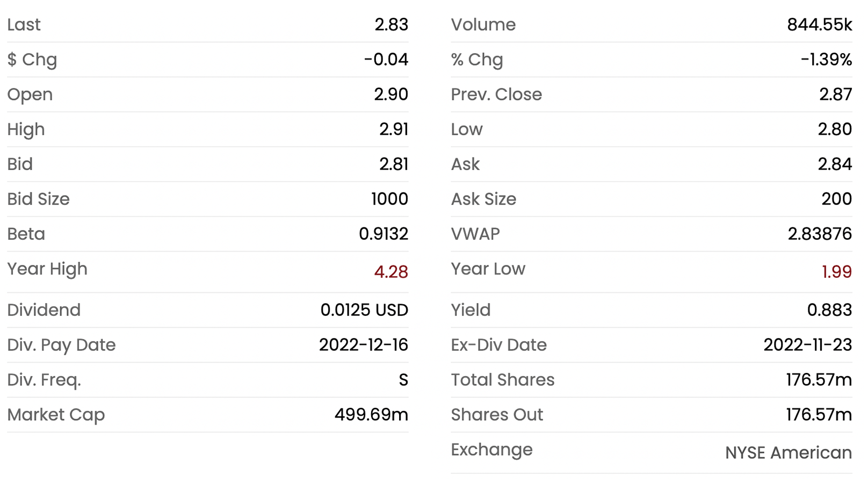Click the red Year Low value 1.99
Viewport: 868px width, 504px height.
tap(836, 272)
